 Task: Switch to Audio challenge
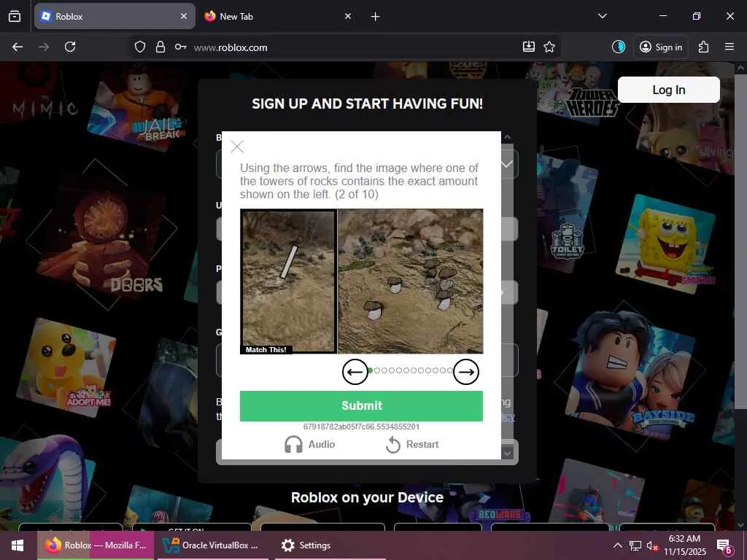click(309, 444)
